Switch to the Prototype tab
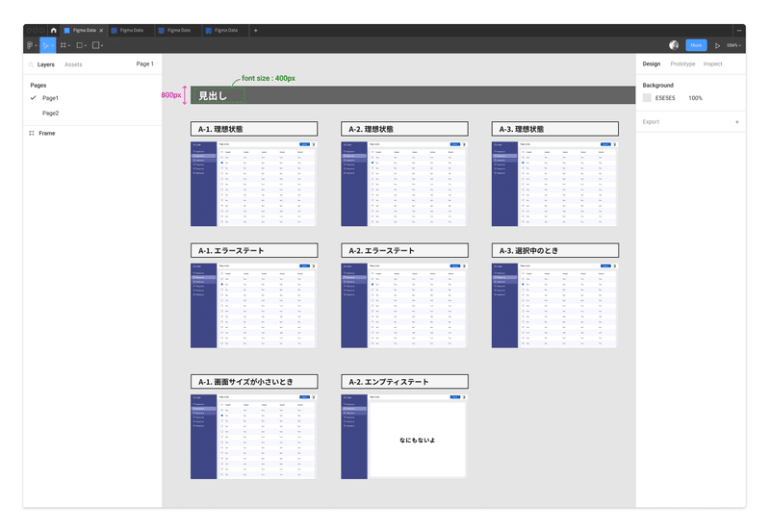The image size is (770, 532). click(x=682, y=63)
